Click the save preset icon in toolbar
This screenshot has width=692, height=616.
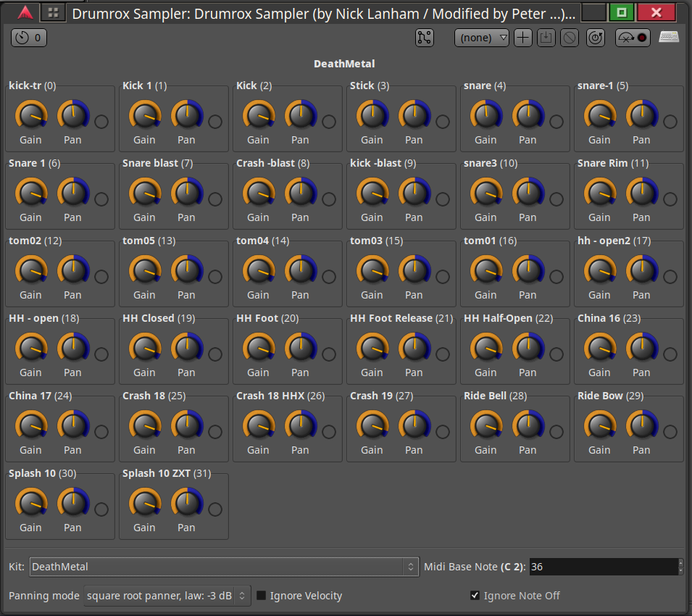[x=546, y=38]
